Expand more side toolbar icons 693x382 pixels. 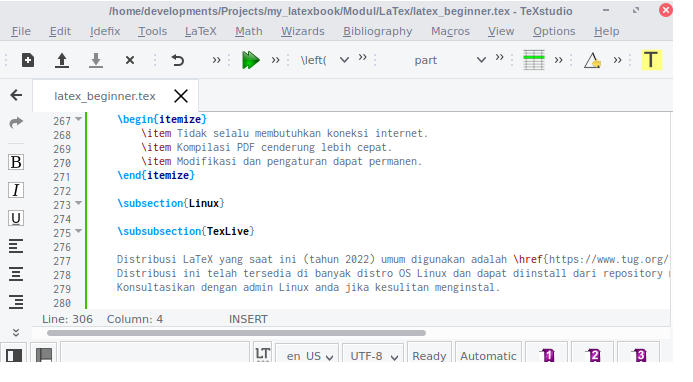[x=16, y=332]
